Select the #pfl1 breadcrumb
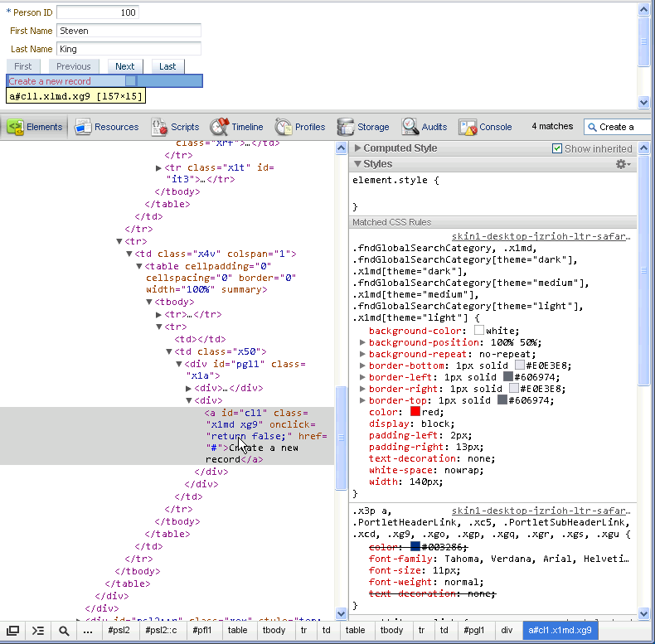The image size is (655, 644). (x=201, y=630)
